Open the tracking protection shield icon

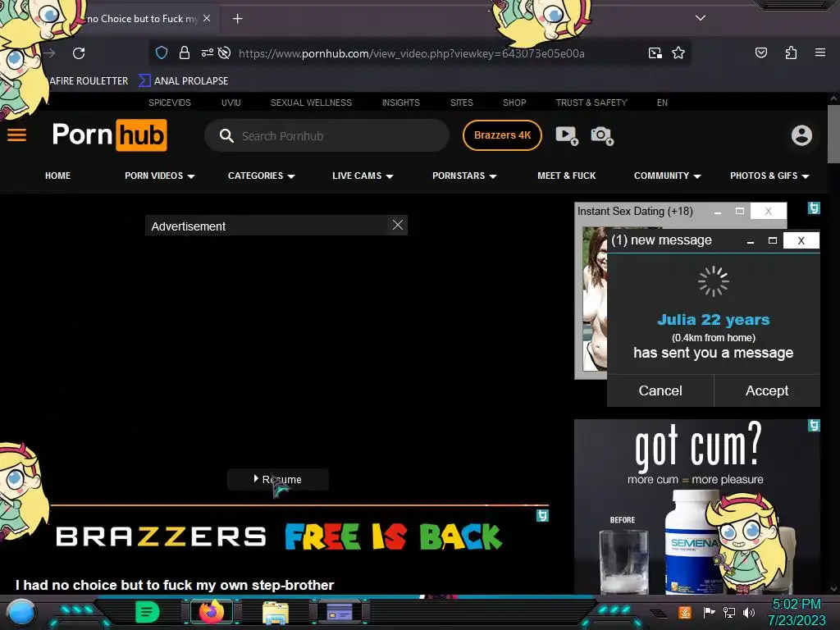coord(162,52)
